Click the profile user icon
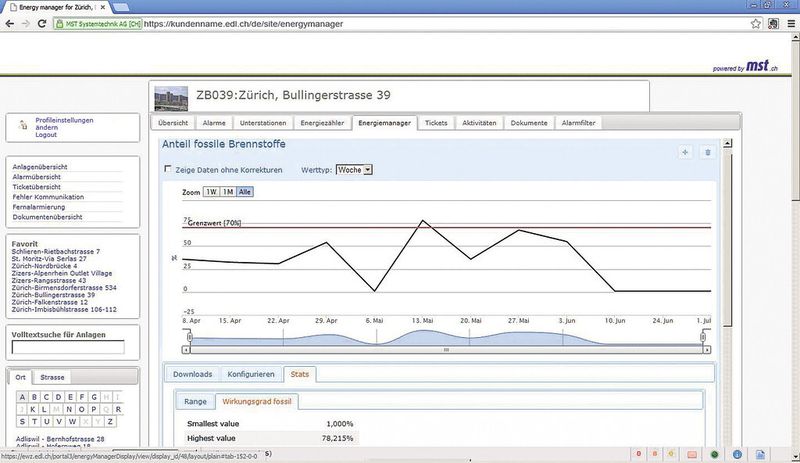The height and width of the screenshot is (463, 800). point(22,125)
